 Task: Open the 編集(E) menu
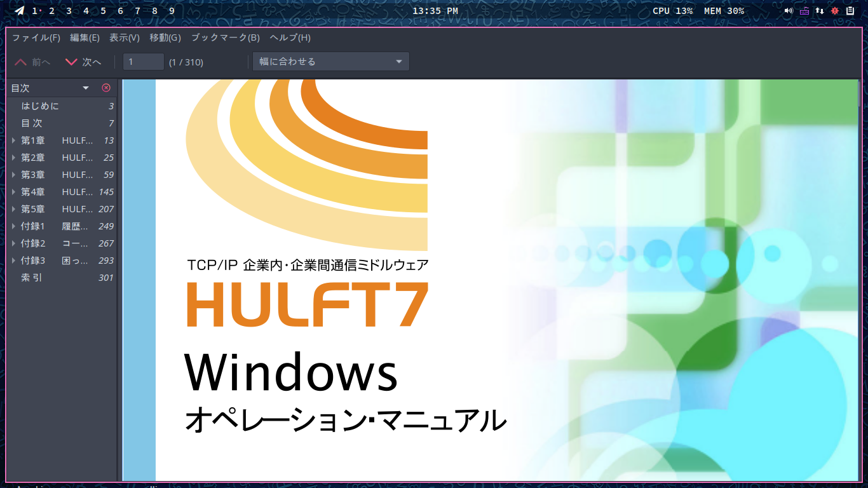85,37
